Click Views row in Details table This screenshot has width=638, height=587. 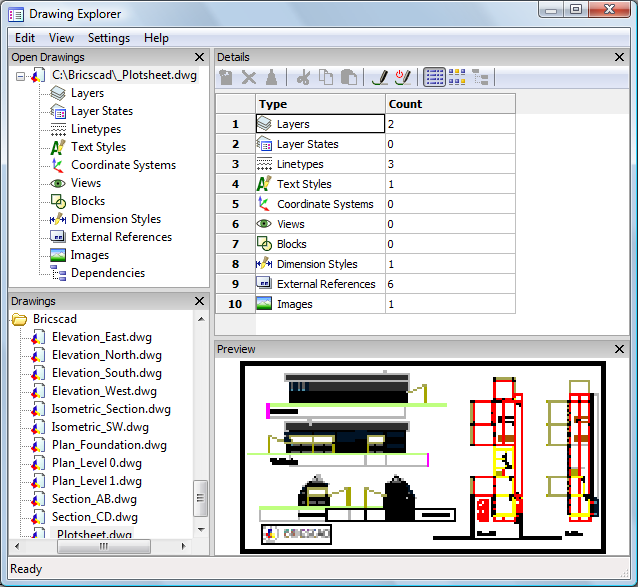[365, 224]
